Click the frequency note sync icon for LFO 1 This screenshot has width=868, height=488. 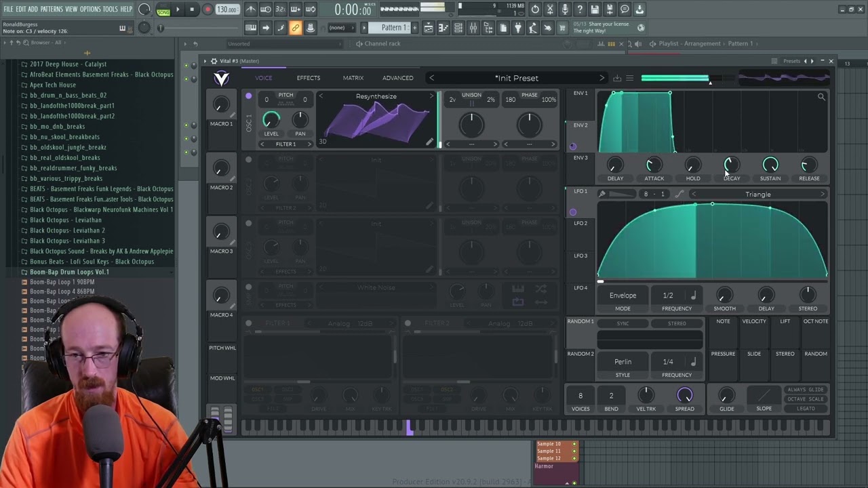693,296
